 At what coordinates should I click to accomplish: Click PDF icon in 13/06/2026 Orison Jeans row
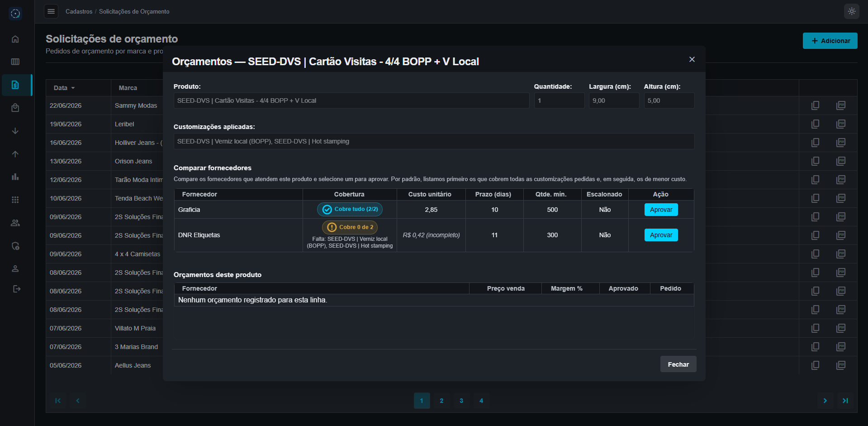(x=841, y=161)
